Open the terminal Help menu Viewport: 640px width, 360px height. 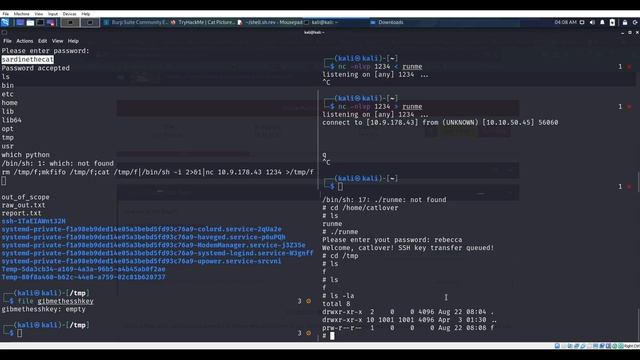coord(73,41)
